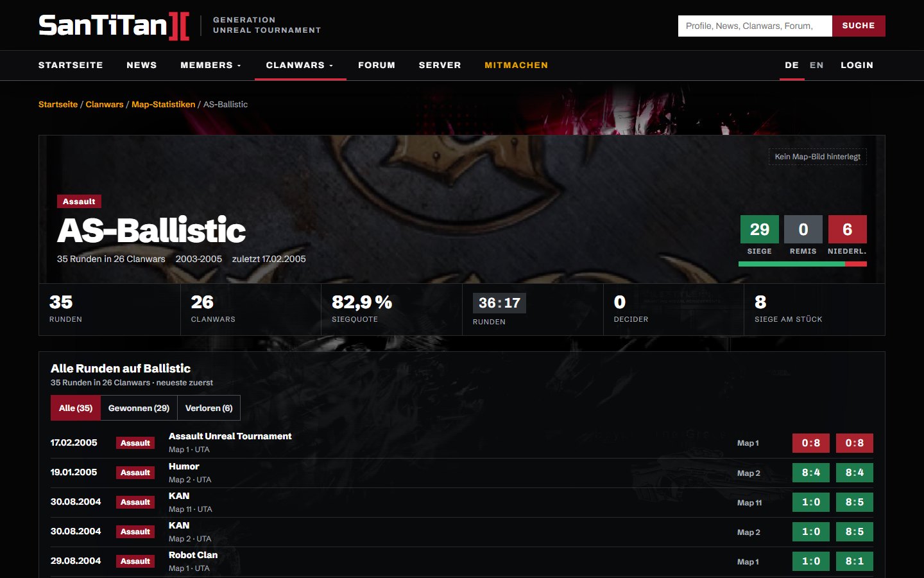Click the 82,9 % Siegquote value
This screenshot has width=924, height=578.
(362, 302)
